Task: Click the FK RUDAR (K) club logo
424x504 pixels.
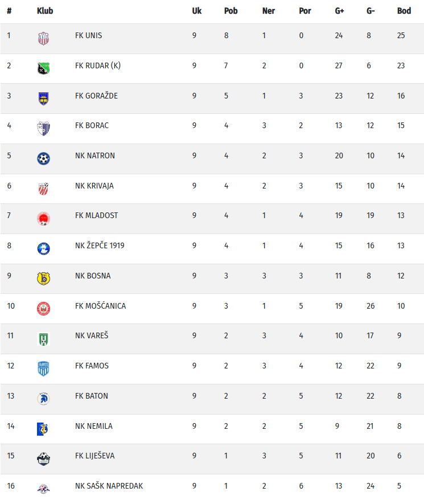Action: point(43,68)
